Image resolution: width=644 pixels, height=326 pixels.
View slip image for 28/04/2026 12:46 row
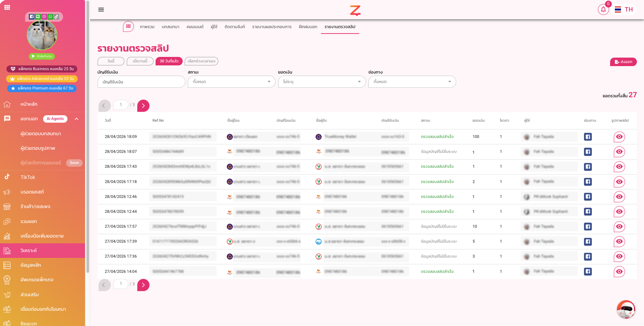click(619, 197)
